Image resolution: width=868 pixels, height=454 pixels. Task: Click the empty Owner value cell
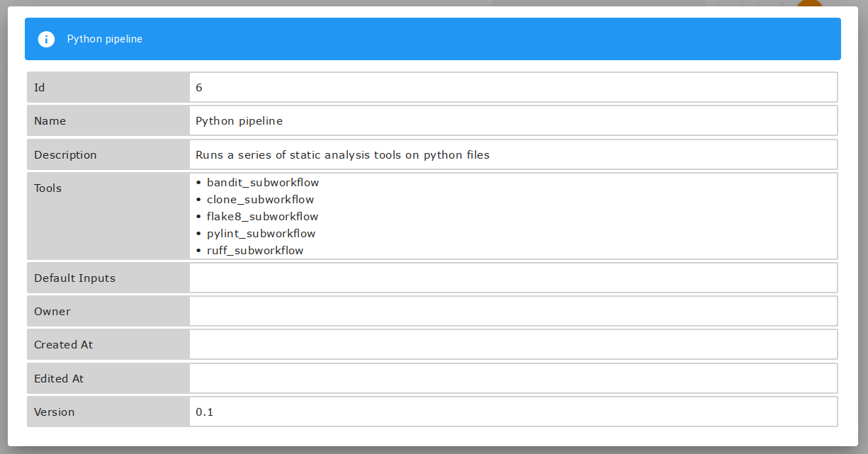pos(514,311)
